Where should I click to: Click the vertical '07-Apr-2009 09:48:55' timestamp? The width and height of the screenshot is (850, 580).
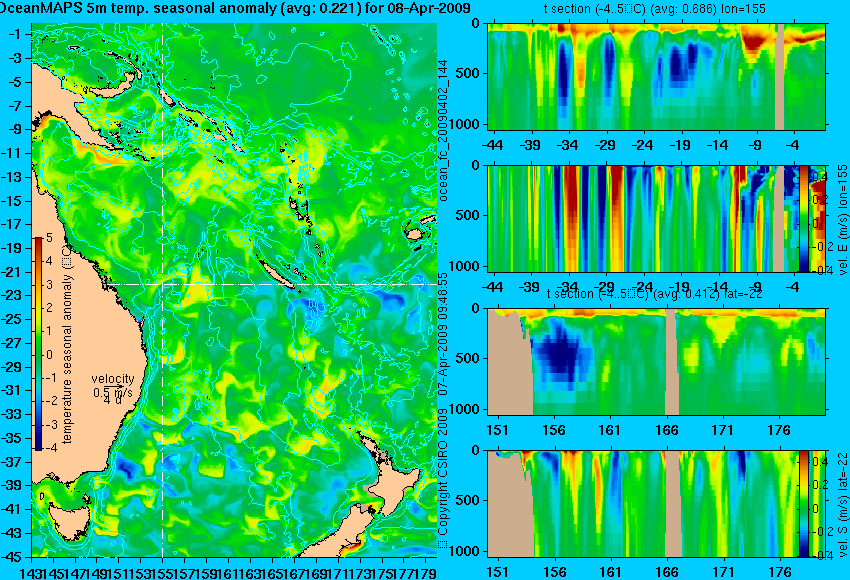[x=443, y=334]
